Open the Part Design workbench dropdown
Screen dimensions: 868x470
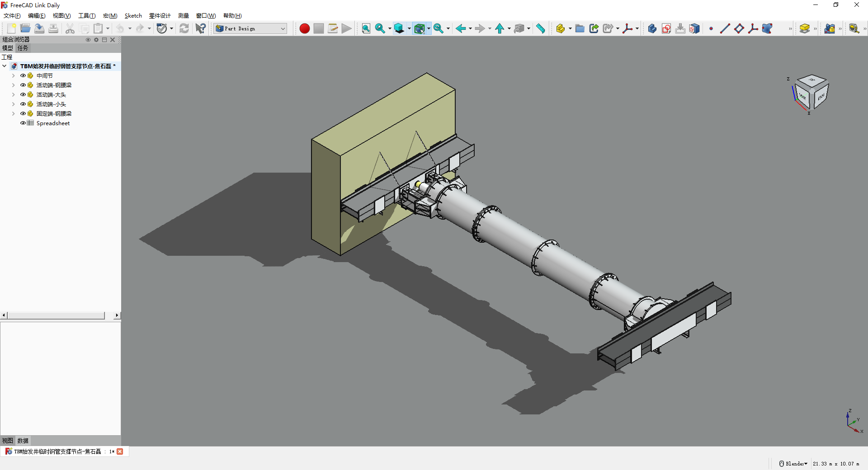point(250,28)
